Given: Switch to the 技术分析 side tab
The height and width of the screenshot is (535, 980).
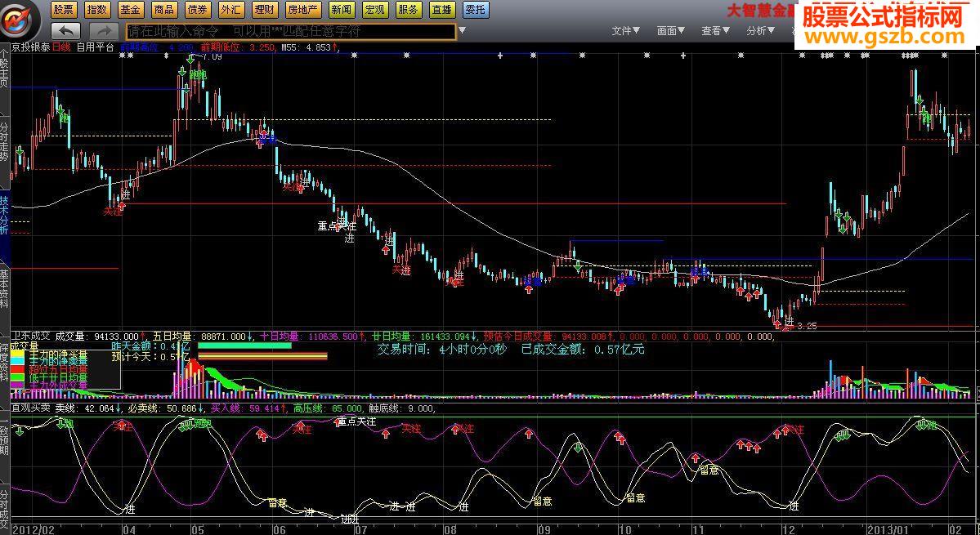Looking at the screenshot, I should (4, 216).
